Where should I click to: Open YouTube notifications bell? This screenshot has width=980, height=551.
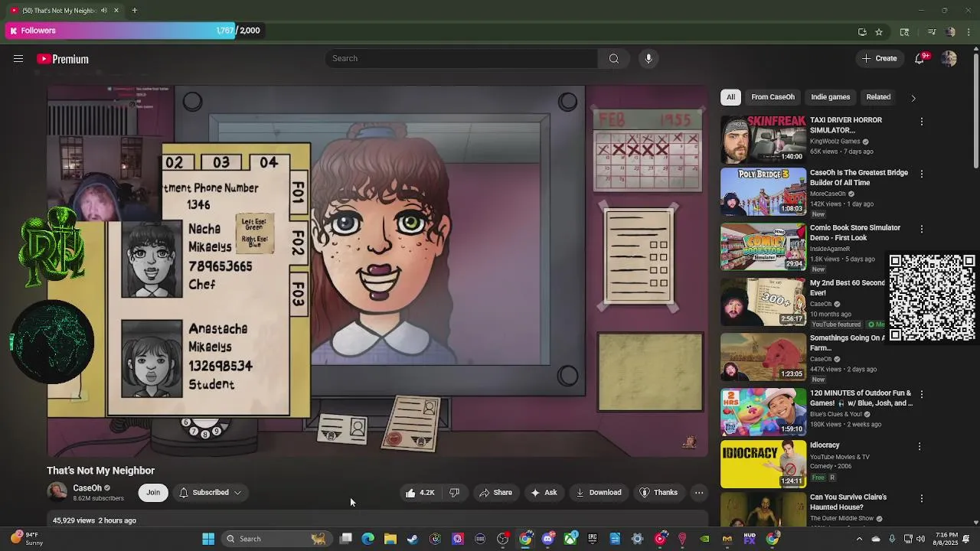[x=920, y=59]
